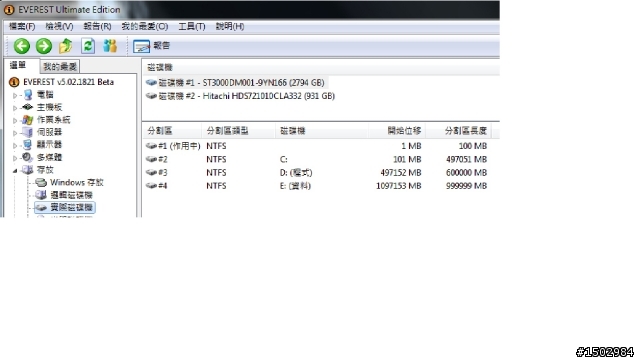Click the 報告 report toolbar button

(x=151, y=46)
